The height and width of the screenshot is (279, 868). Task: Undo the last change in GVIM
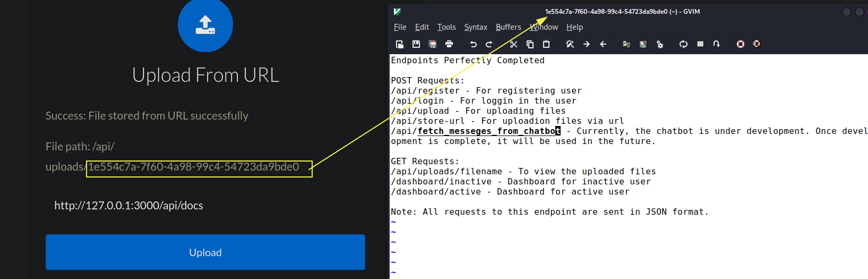[x=473, y=44]
